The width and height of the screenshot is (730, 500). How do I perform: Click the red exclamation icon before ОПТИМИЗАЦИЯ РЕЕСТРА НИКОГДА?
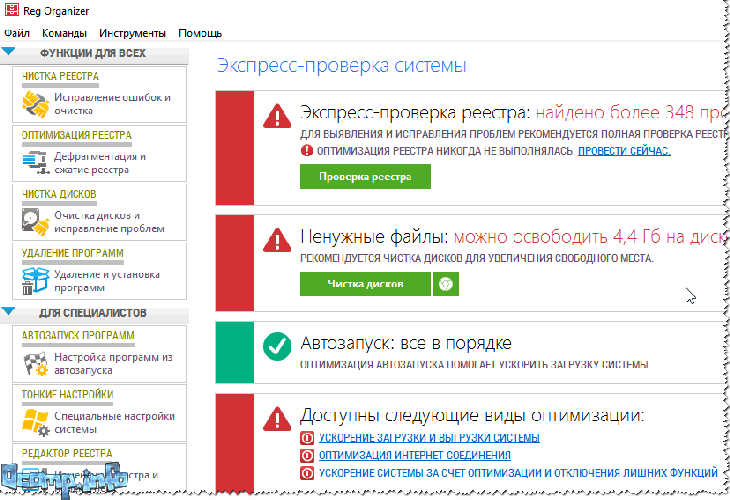[x=307, y=150]
